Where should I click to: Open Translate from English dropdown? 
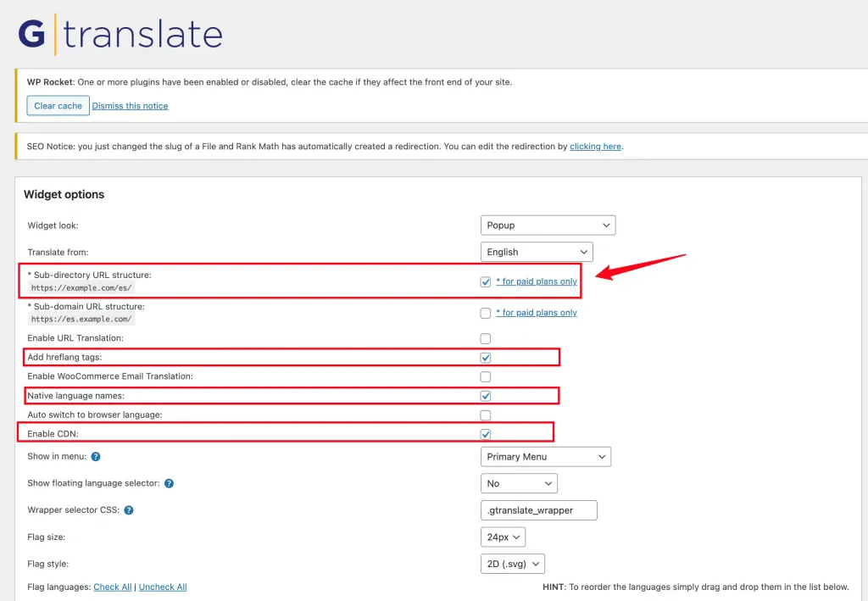pos(537,252)
